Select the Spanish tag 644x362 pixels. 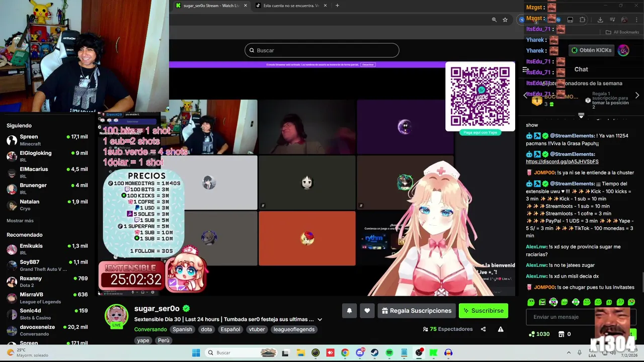pyautogui.click(x=182, y=329)
